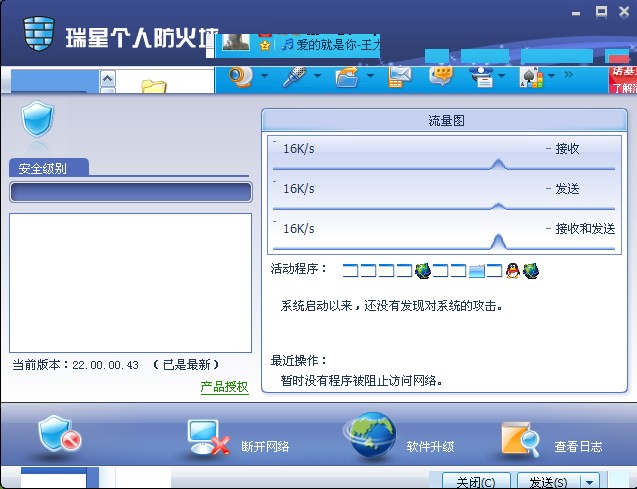The height and width of the screenshot is (489, 637).
Task: Open the spade card games icon
Action: coord(531,77)
